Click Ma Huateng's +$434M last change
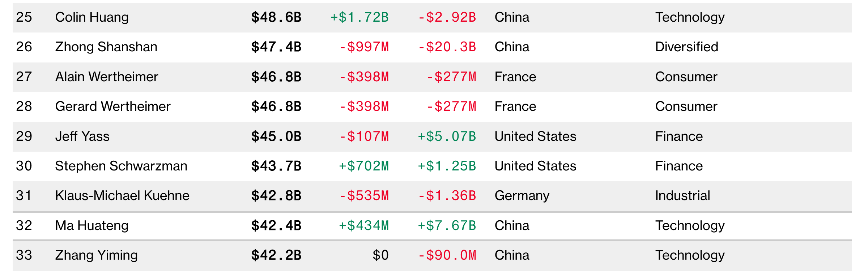 tap(363, 226)
